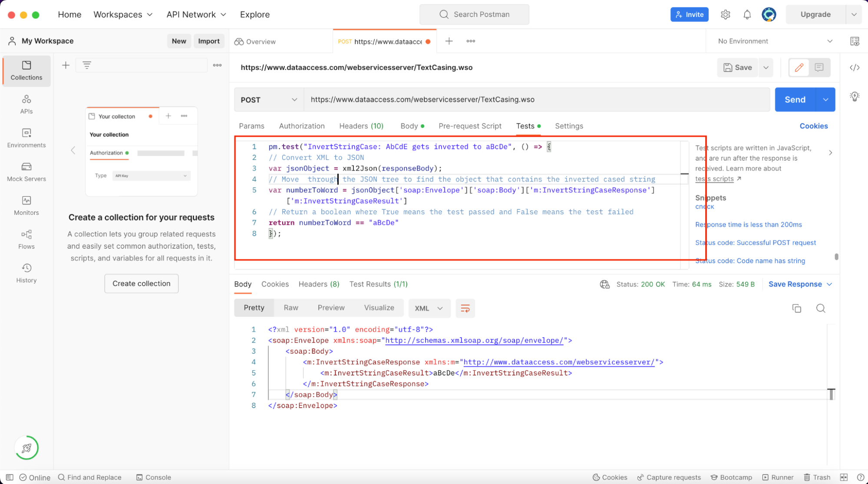Image resolution: width=868 pixels, height=484 pixels.
Task: Switch to the request Settings tab
Action: point(569,126)
